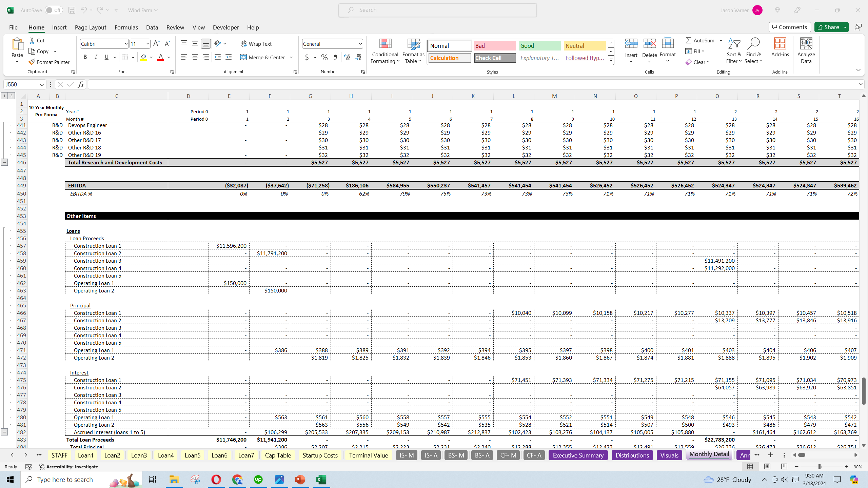Click the Borders icon

pos(125,57)
